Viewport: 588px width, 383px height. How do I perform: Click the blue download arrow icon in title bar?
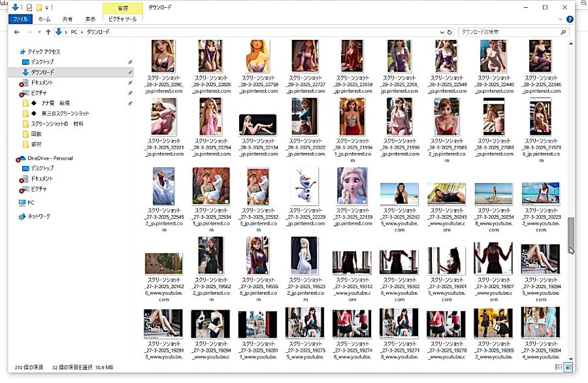pos(16,7)
